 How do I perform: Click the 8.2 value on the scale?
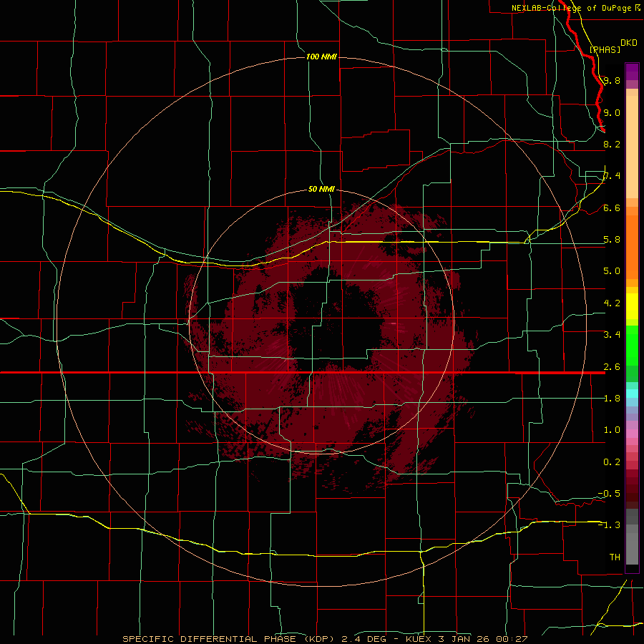coord(612,144)
